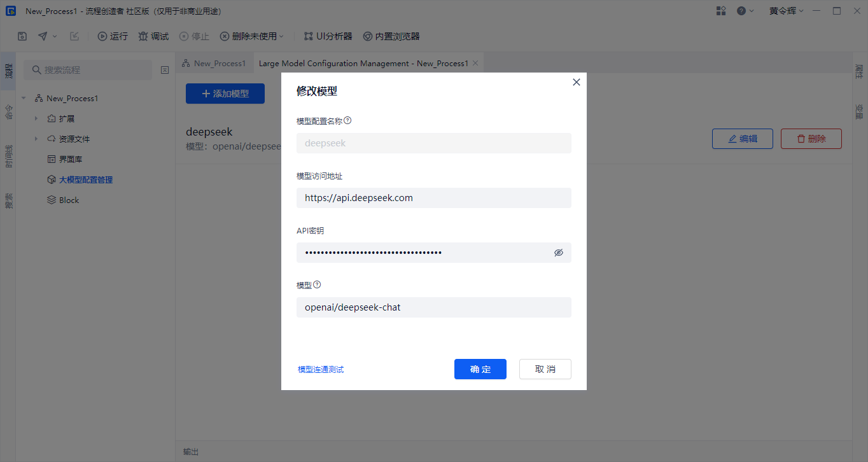Close the 修改模型 dialog with X
868x462 pixels.
[x=577, y=82]
